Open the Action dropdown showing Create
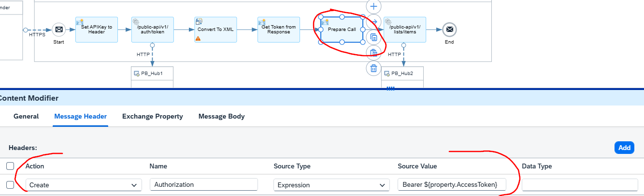 pyautogui.click(x=84, y=185)
